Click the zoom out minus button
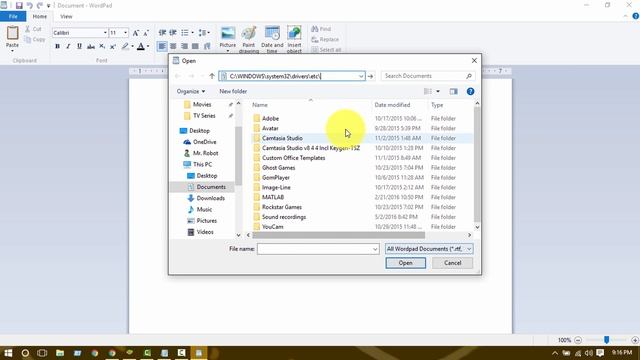The image size is (640, 360). tap(578, 340)
